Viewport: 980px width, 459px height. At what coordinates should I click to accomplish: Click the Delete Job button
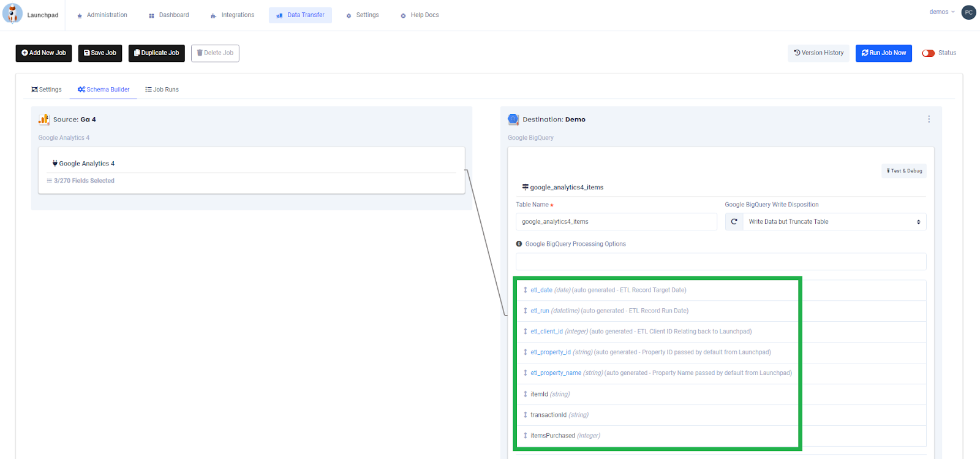click(x=215, y=53)
